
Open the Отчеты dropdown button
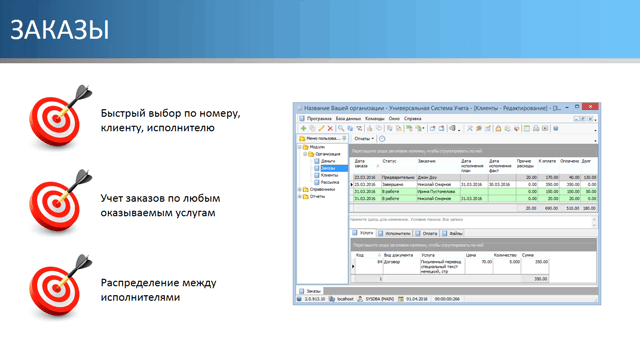coord(364,139)
